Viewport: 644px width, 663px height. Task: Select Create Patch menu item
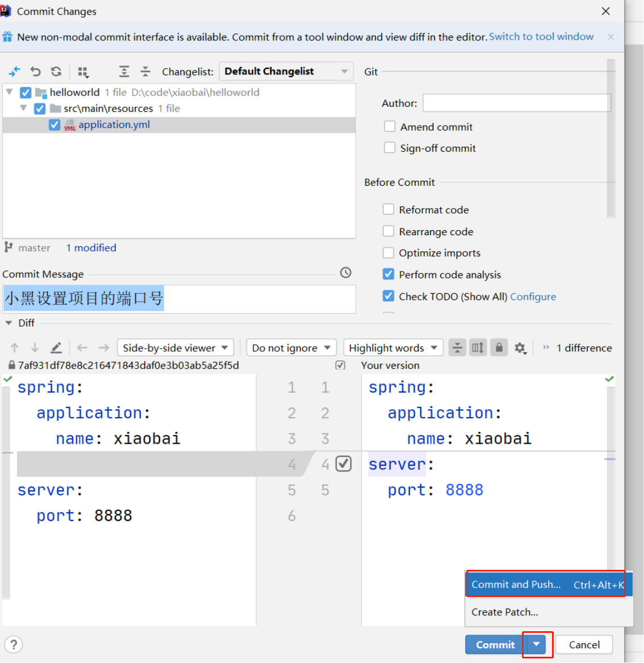[549, 612]
